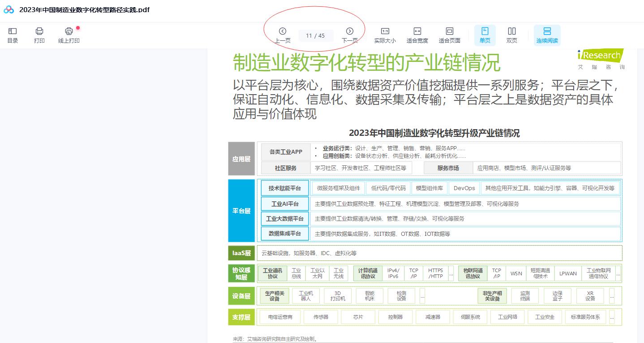
Task: Advance to next page with 下一页
Action: click(350, 35)
